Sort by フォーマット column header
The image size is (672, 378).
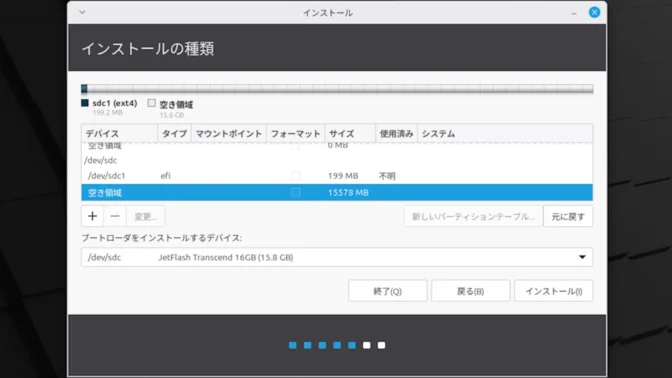coord(296,134)
